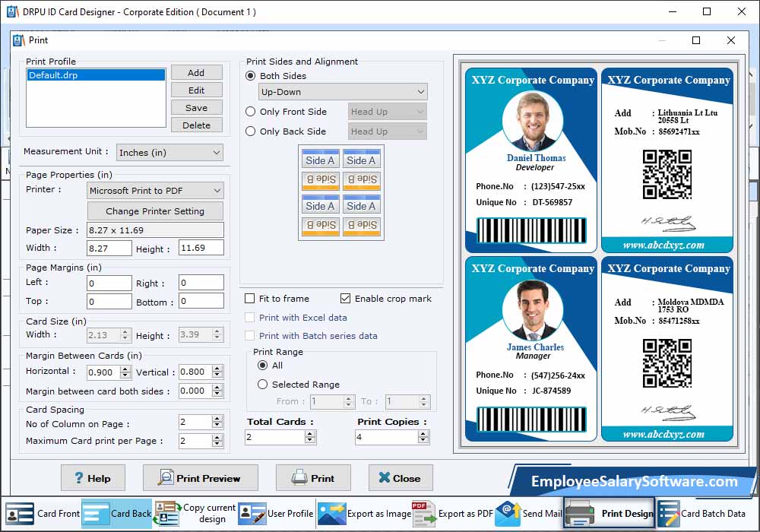Click the page Height input field
Screen dimensions: 760x532
point(201,248)
